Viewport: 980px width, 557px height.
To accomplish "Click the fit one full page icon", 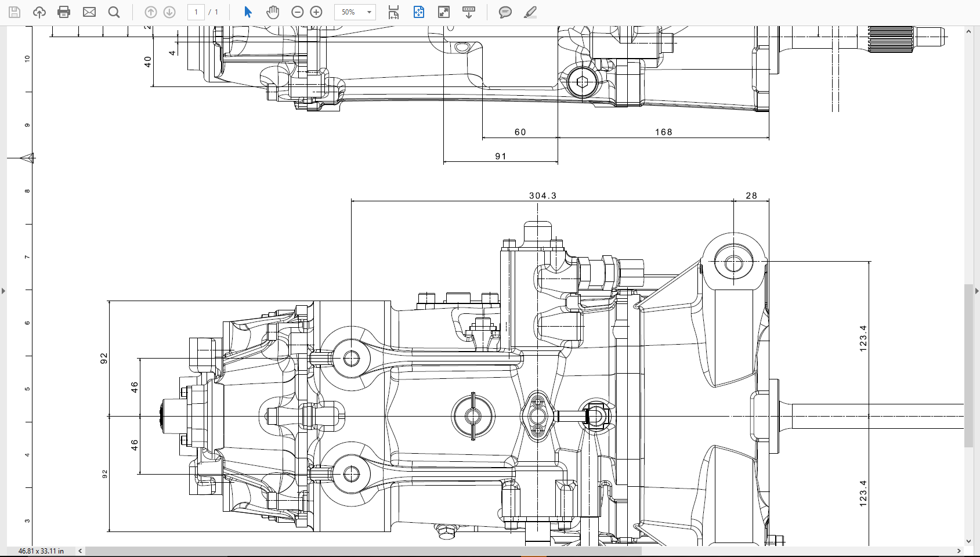I will point(419,12).
